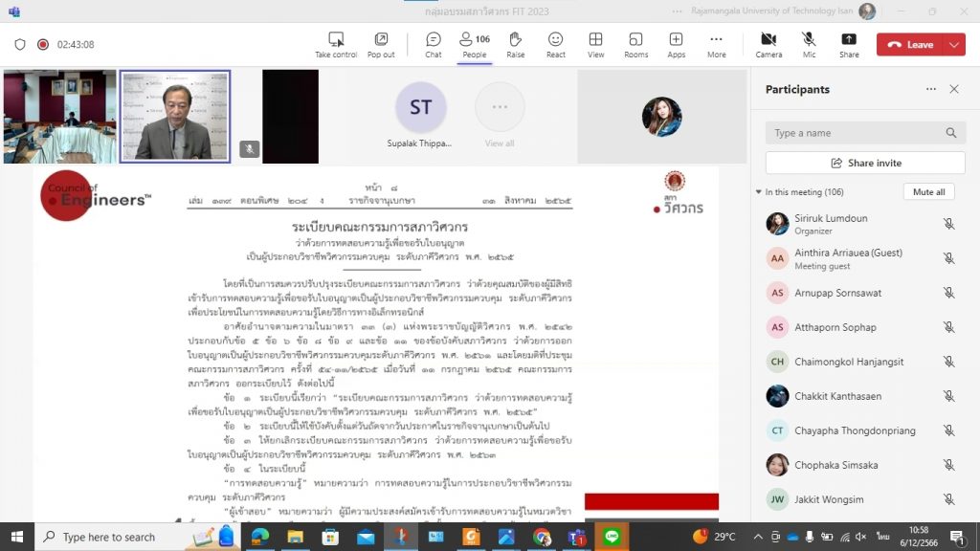Collapse the In this meeting list
This screenshot has width=980, height=551.
759,192
